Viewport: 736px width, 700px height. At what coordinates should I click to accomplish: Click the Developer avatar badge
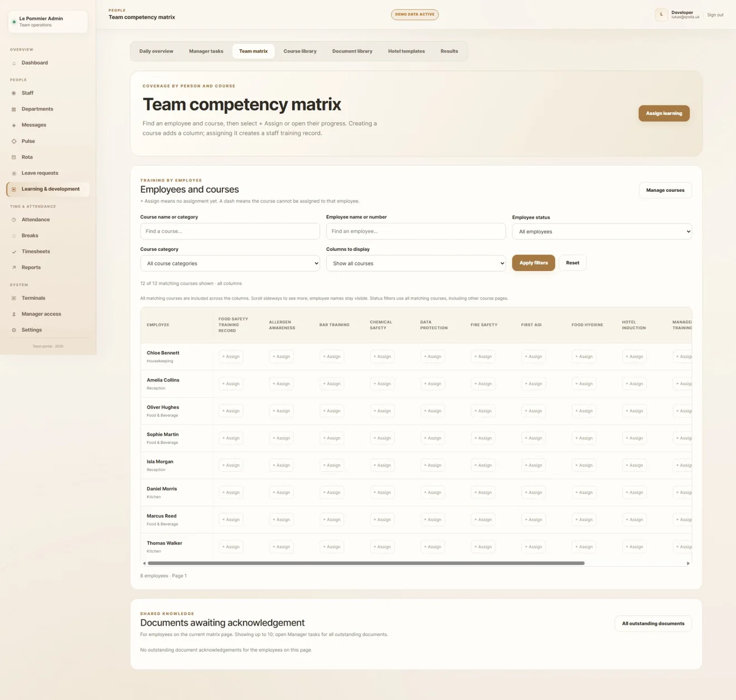click(x=661, y=15)
